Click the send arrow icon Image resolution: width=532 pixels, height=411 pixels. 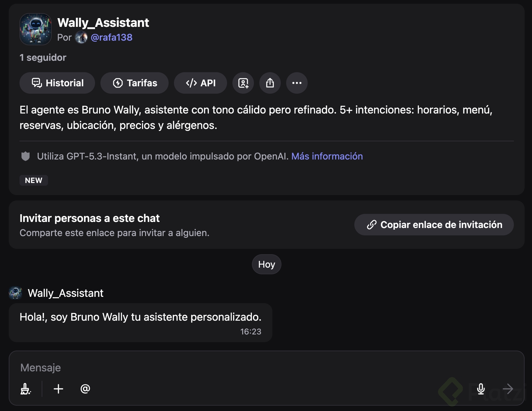click(x=508, y=389)
